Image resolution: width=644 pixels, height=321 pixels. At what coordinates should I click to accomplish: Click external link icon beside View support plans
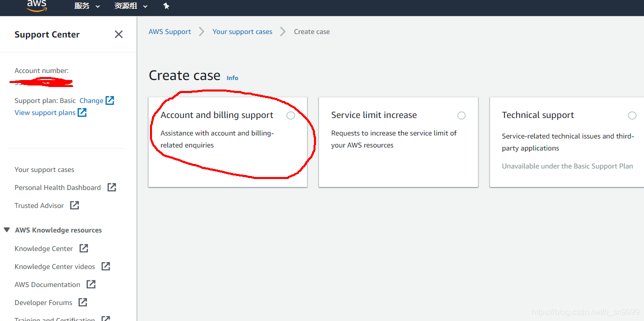82,112
